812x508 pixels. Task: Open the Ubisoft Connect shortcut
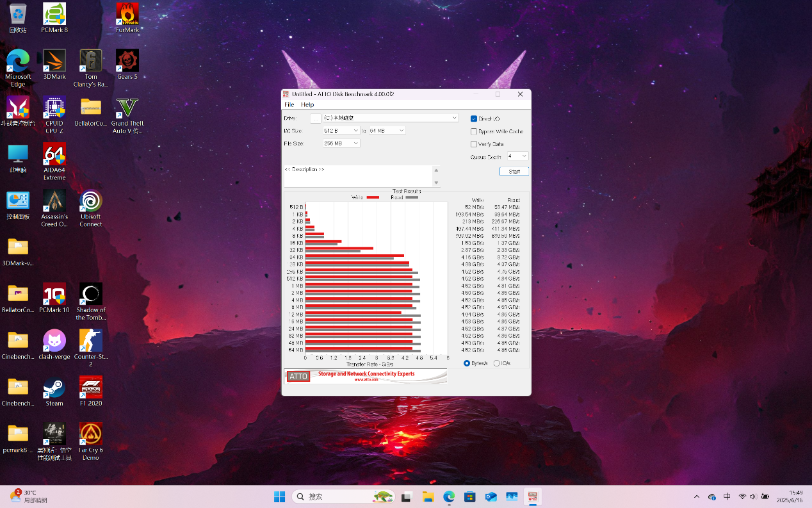pyautogui.click(x=91, y=208)
